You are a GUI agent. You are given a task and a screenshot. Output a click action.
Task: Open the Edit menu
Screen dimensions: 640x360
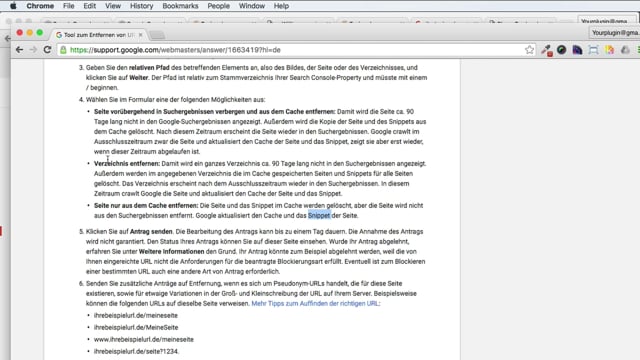[x=89, y=6]
